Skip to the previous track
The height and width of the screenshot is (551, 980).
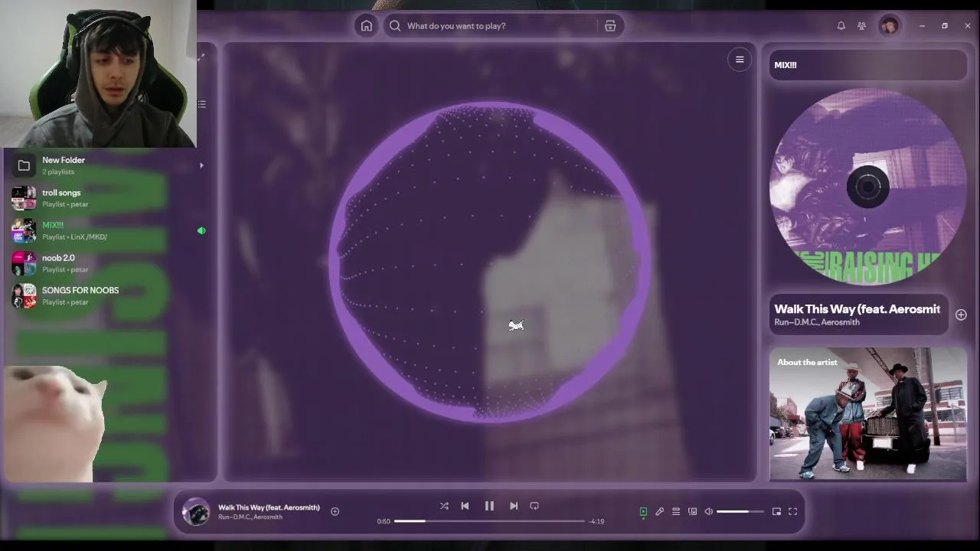pos(465,506)
